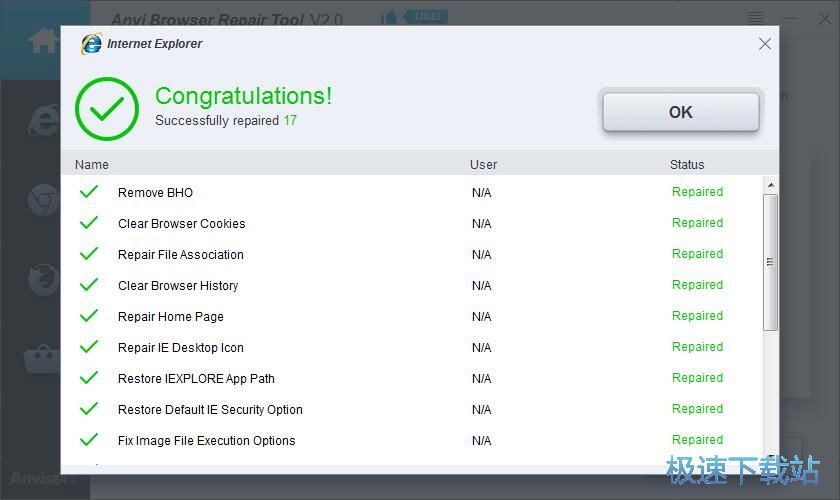Select the Firefox browser sidebar icon
The height and width of the screenshot is (500, 840).
coord(44,280)
